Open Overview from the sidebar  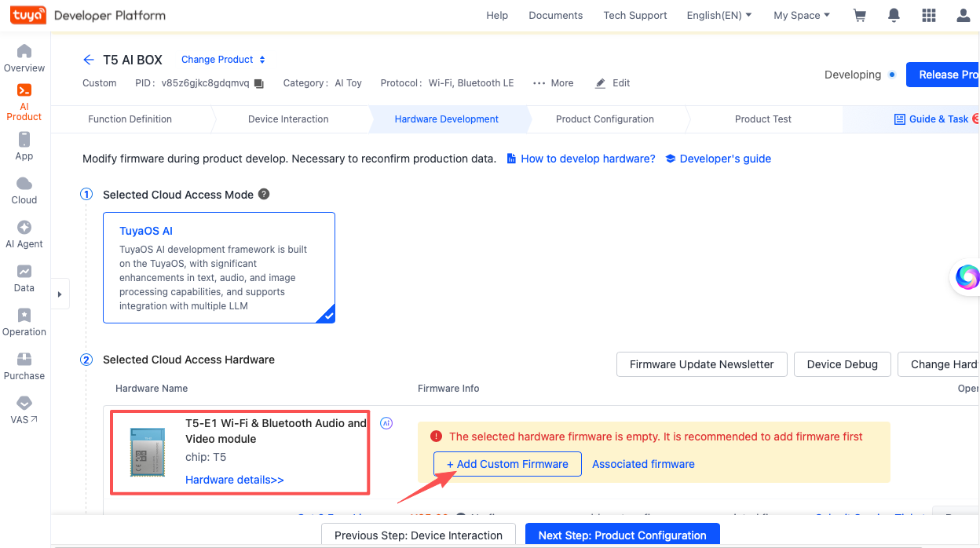(24, 58)
